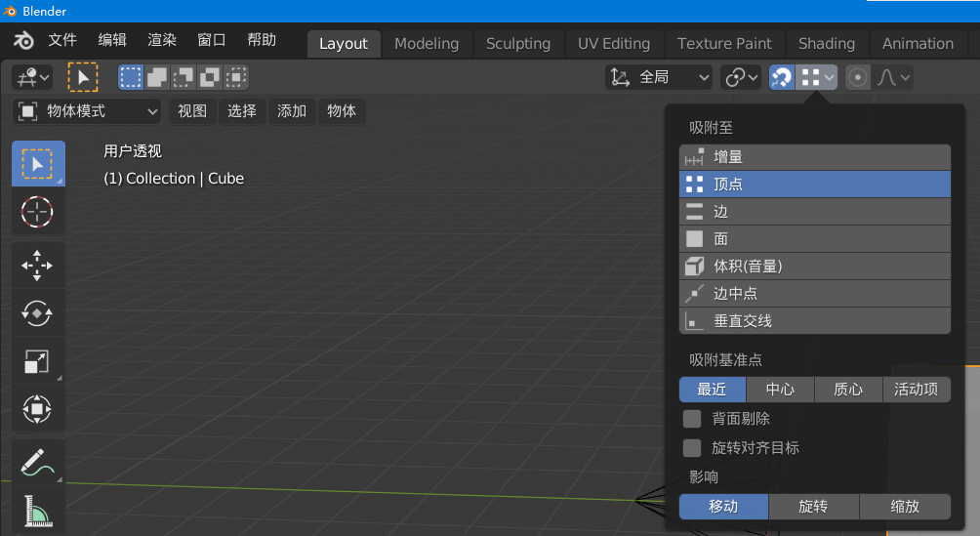Switch to the UV Editing workspace tab
The height and width of the screenshot is (536, 980).
tap(614, 44)
